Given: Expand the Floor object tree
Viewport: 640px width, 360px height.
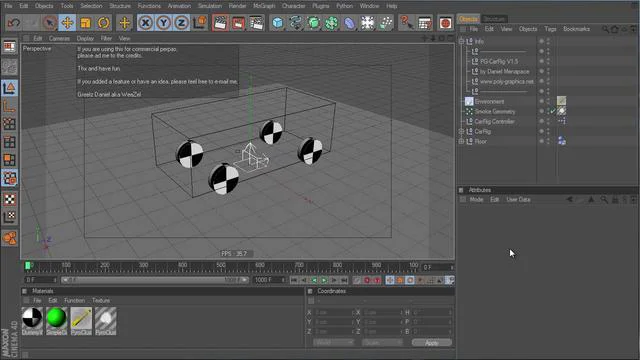Looking at the screenshot, I should (x=462, y=141).
